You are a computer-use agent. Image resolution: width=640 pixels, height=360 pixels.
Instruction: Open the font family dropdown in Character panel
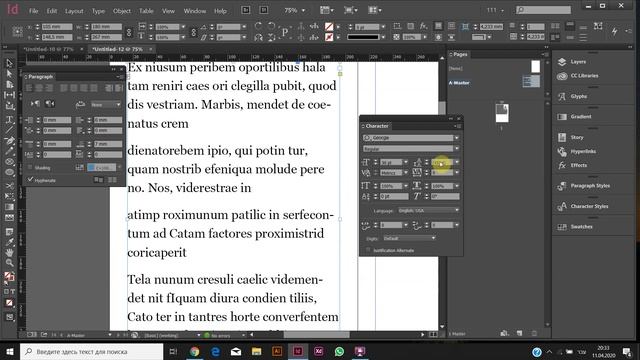coord(457,138)
